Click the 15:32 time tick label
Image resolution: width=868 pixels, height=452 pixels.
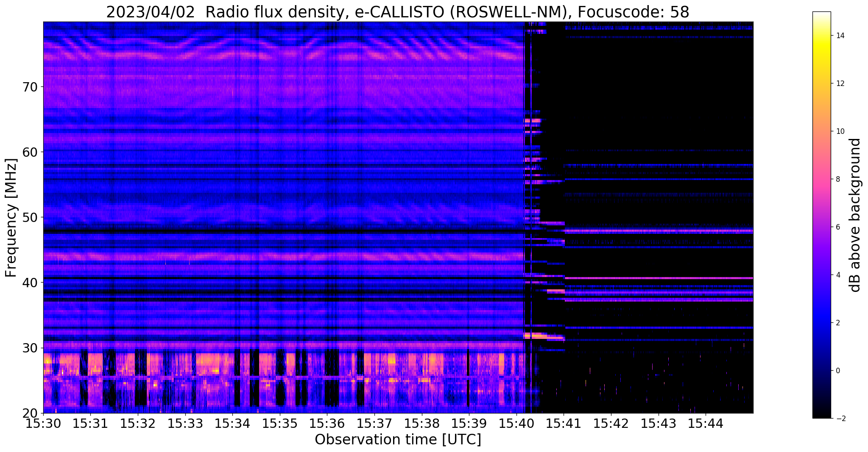(138, 423)
